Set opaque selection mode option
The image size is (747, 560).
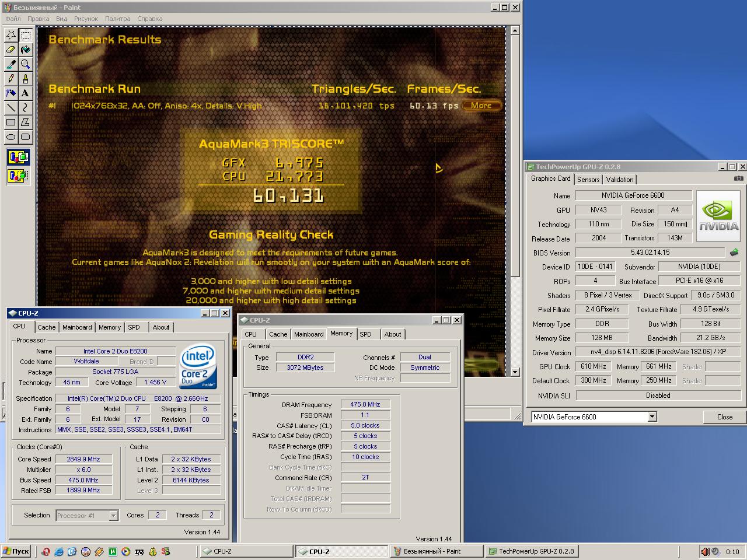point(19,157)
